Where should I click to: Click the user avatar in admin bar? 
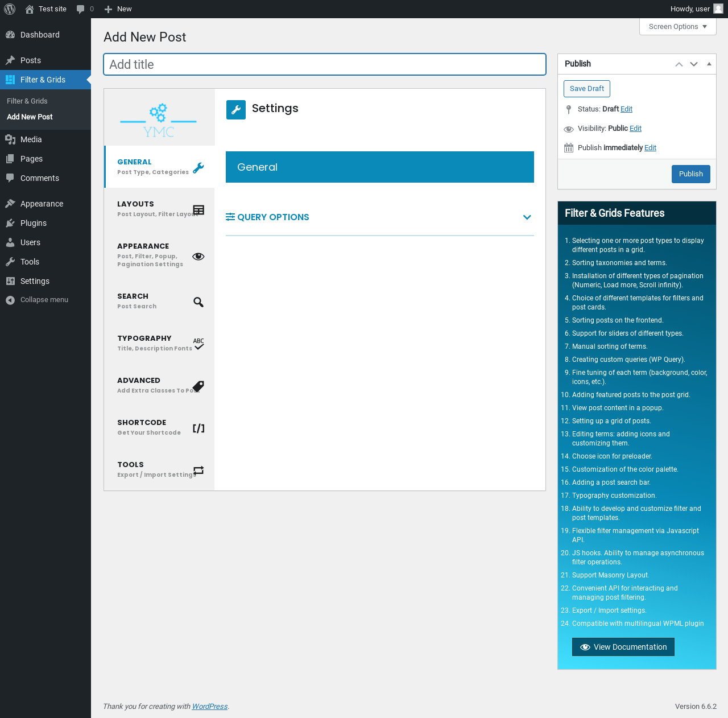coord(718,9)
